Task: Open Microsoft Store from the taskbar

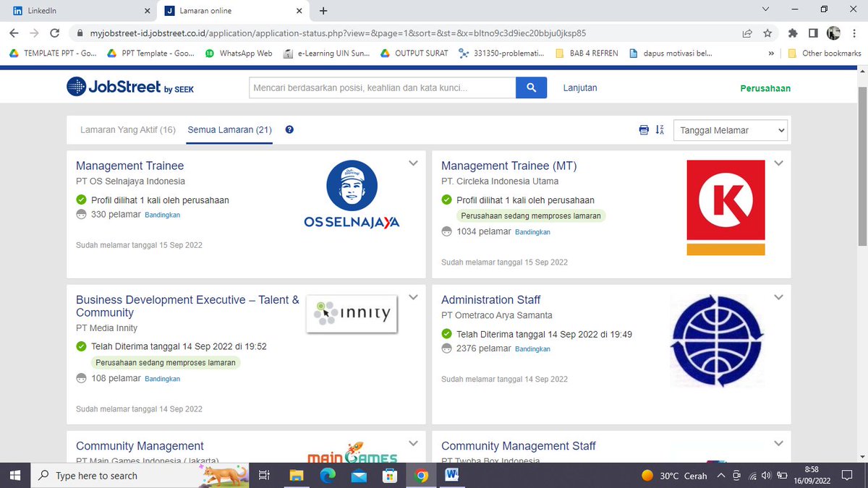Action: click(x=390, y=475)
